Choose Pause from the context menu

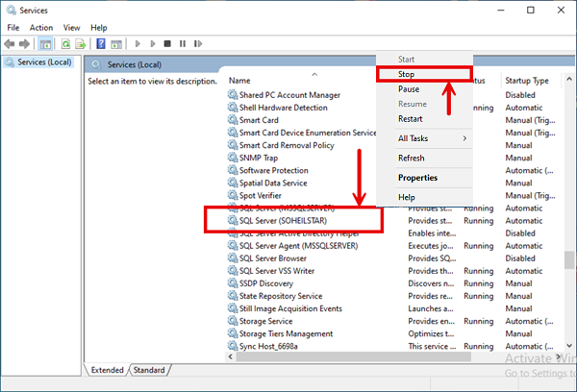point(424,89)
